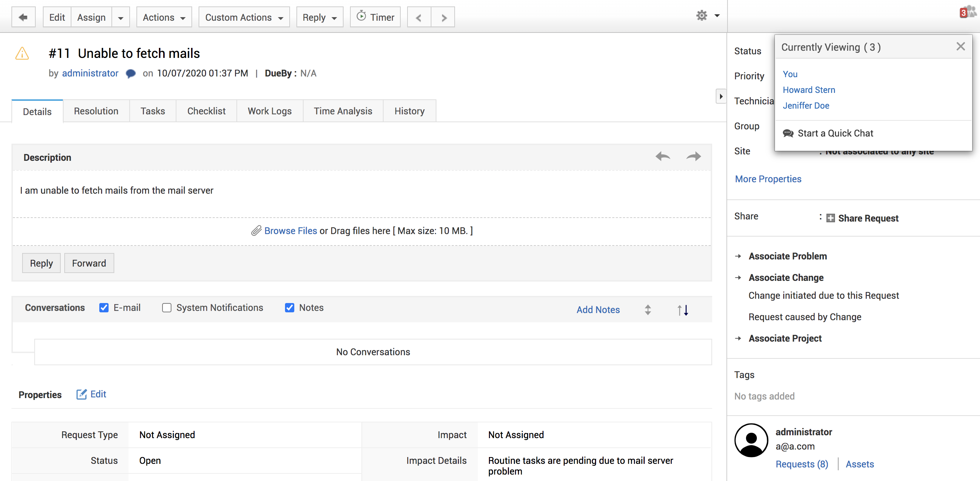This screenshot has height=481, width=980.
Task: Enable System Notifications checkbox
Action: pos(167,307)
